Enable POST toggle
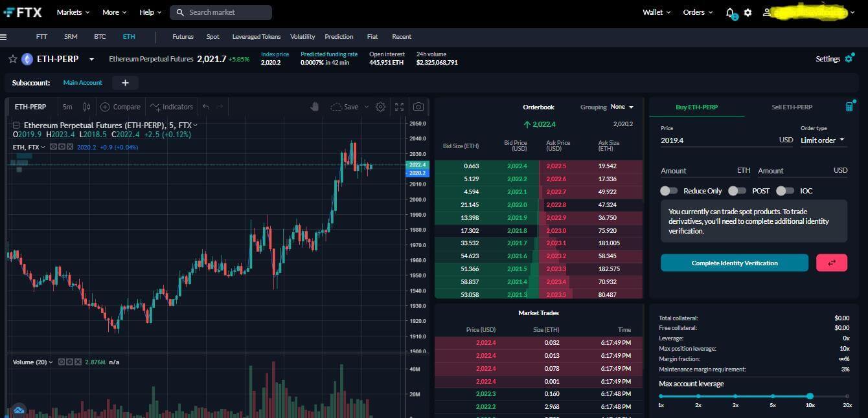868x418 pixels. pos(737,191)
